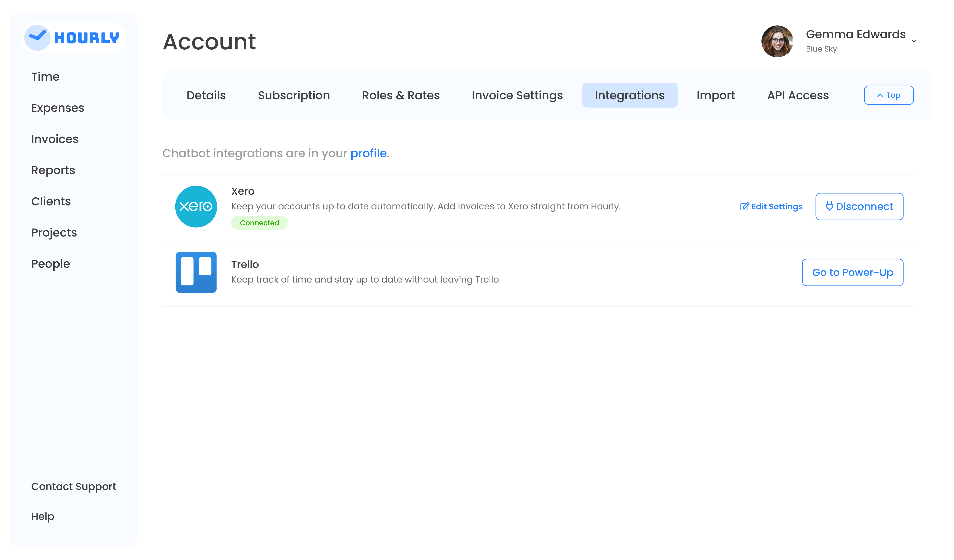
Task: Navigate to Reports in sidebar
Action: [x=53, y=170]
